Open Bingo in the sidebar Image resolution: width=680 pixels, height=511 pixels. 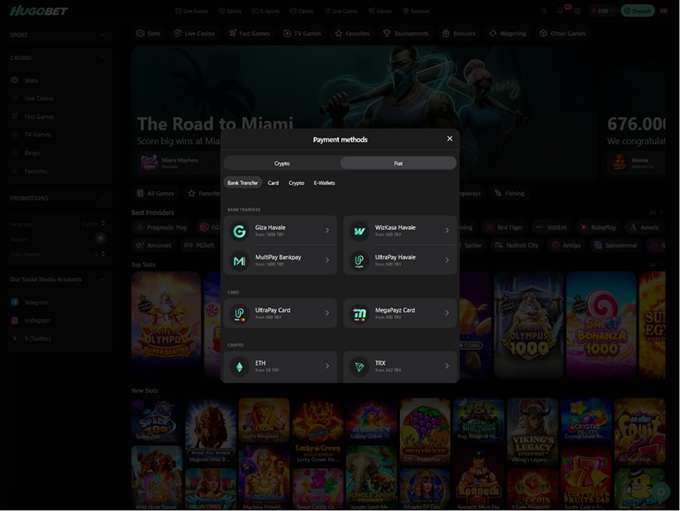[27, 153]
